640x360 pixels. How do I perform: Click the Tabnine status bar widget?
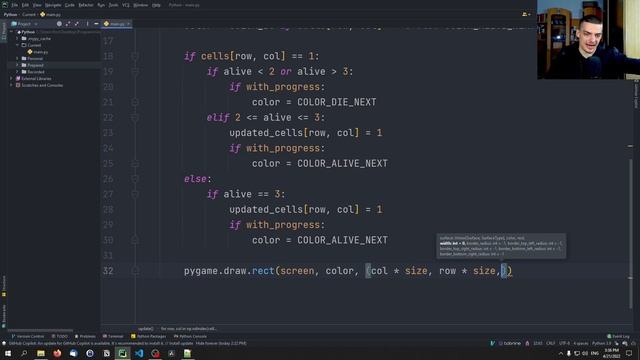(x=509, y=343)
